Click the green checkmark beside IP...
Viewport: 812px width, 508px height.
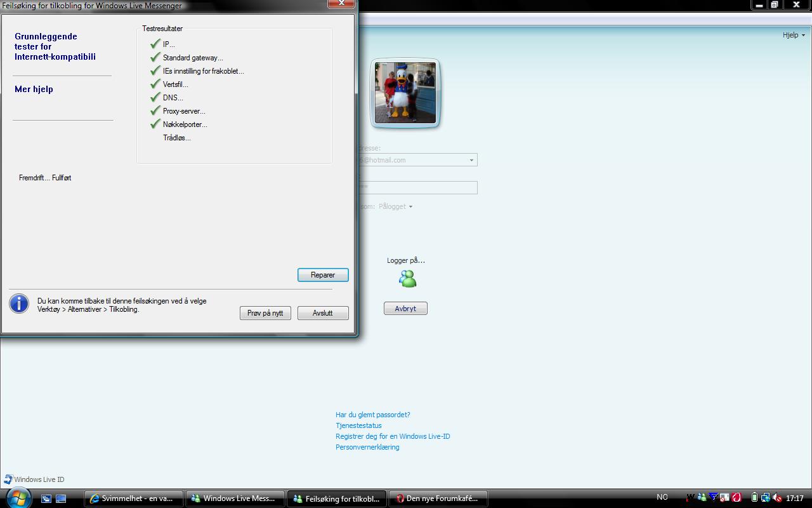[155, 44]
